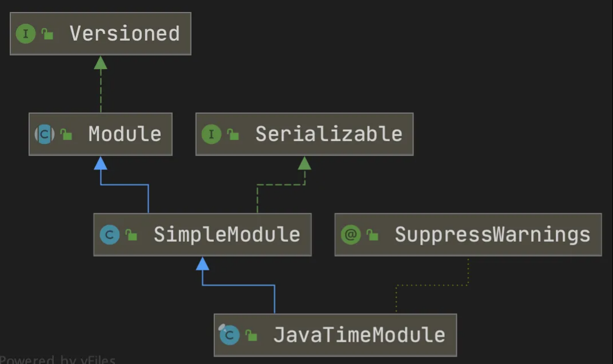Select the SimpleModule node label
Viewport: 613px width, 364px height.
click(x=226, y=235)
